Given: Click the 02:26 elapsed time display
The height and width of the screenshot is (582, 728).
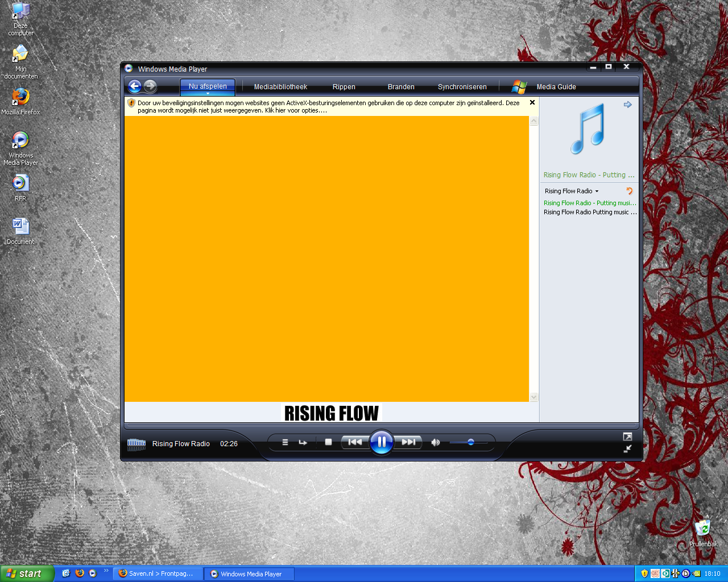Looking at the screenshot, I should point(229,444).
